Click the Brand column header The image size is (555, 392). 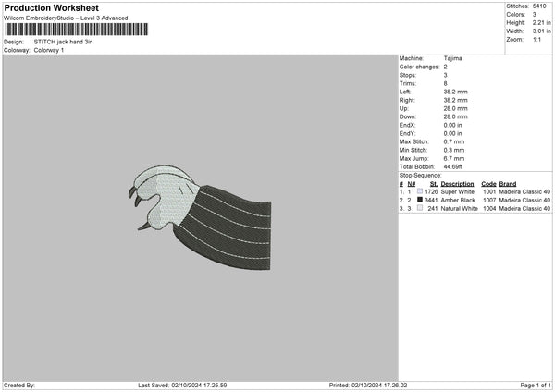pos(508,183)
